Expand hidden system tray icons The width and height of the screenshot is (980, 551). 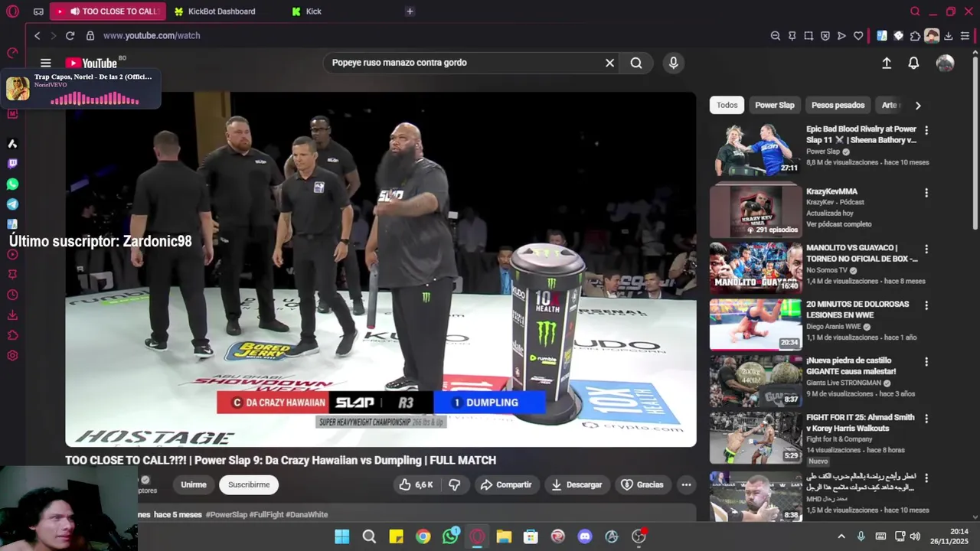coord(841,536)
